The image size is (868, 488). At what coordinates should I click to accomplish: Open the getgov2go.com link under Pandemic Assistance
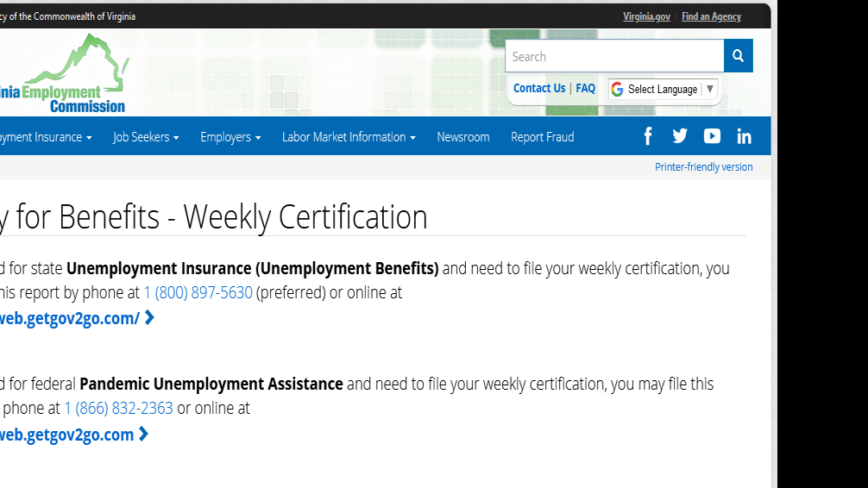[74, 435]
